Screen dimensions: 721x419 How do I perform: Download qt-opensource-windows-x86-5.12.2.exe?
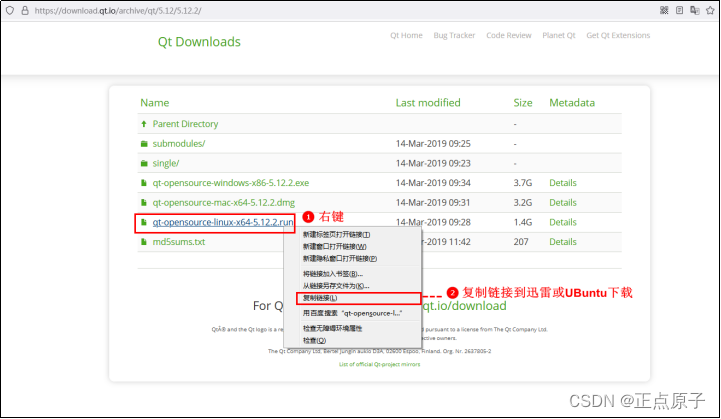(231, 183)
